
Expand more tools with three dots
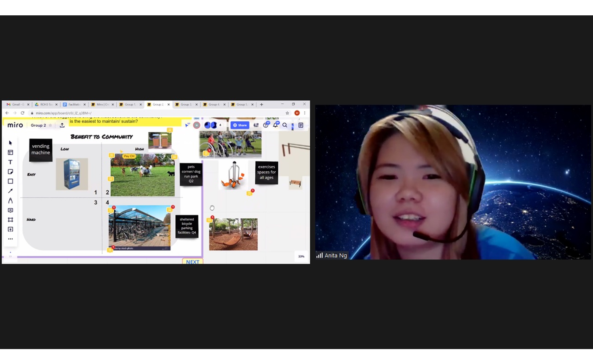11,239
